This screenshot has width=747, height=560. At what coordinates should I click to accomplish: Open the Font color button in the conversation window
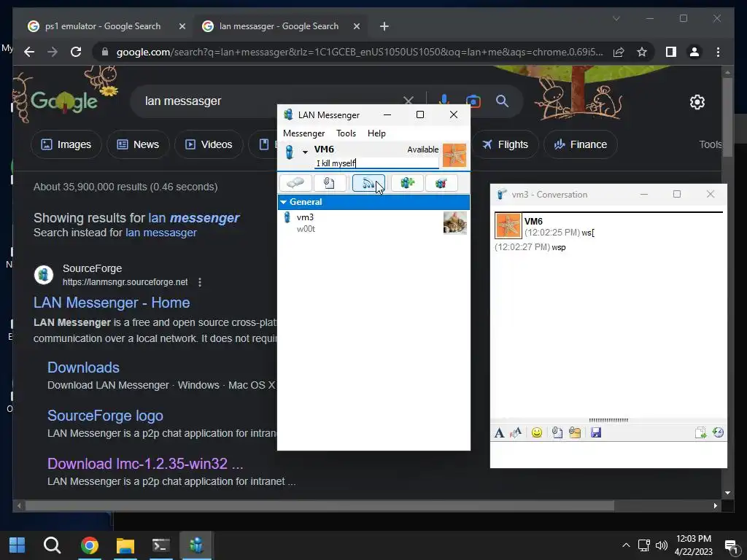[516, 432]
